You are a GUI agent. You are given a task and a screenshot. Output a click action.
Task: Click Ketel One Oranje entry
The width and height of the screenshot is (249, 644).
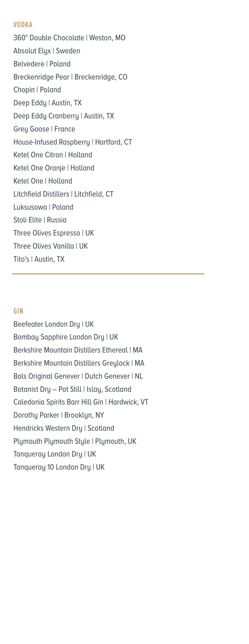[54, 168]
